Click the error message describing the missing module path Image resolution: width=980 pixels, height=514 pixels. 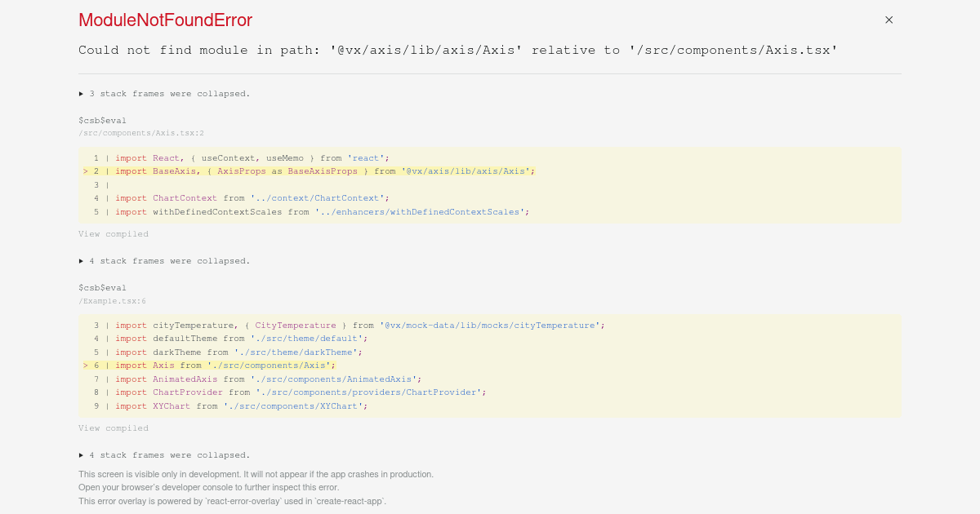(x=457, y=50)
